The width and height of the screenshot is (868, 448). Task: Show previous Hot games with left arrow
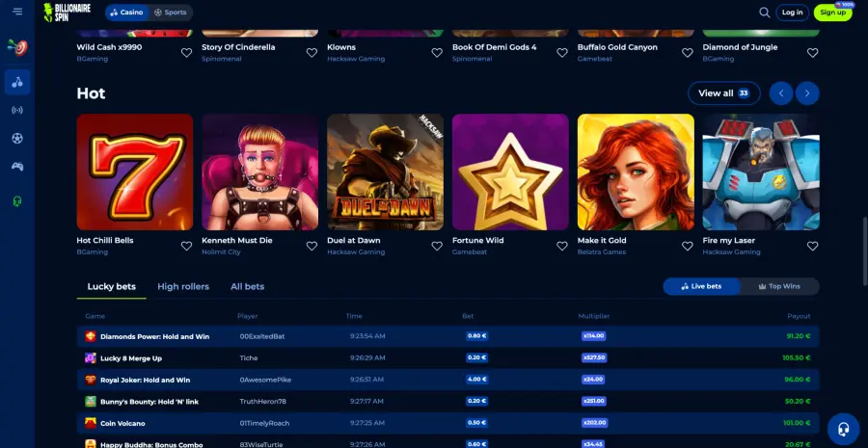[781, 92]
